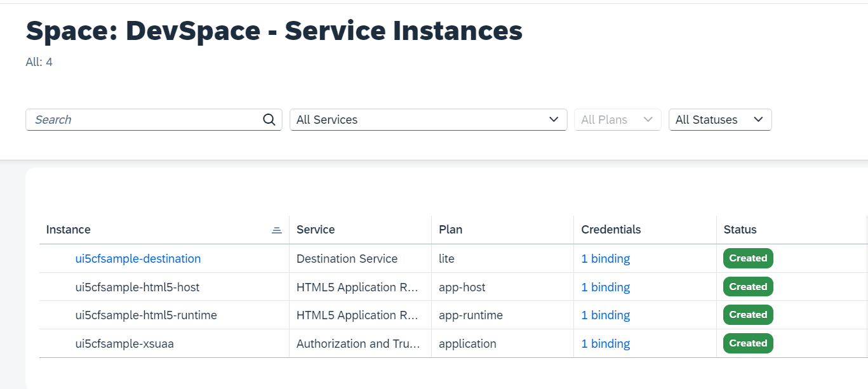Click the All: 4 count label
This screenshot has width=868, height=389.
coord(39,62)
